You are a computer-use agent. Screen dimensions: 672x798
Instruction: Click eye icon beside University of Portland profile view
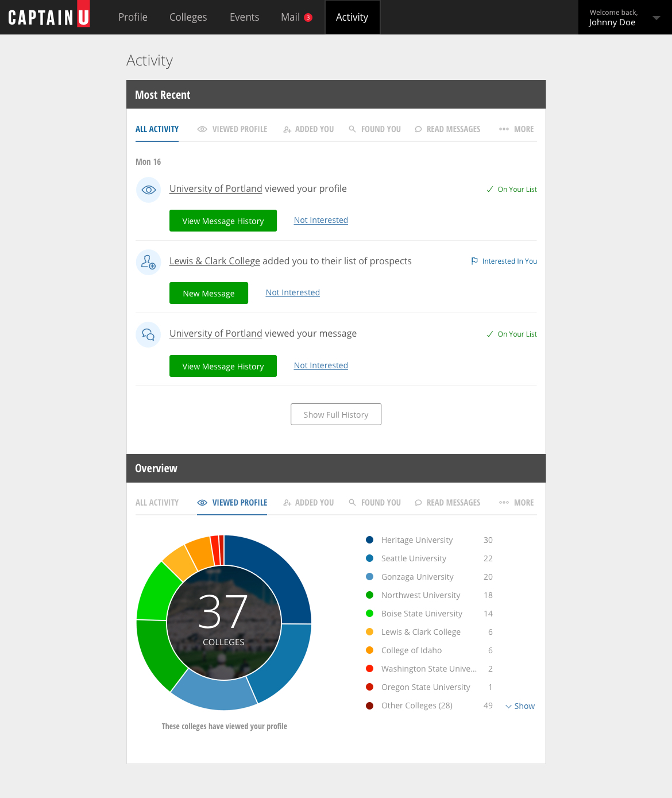tap(148, 190)
